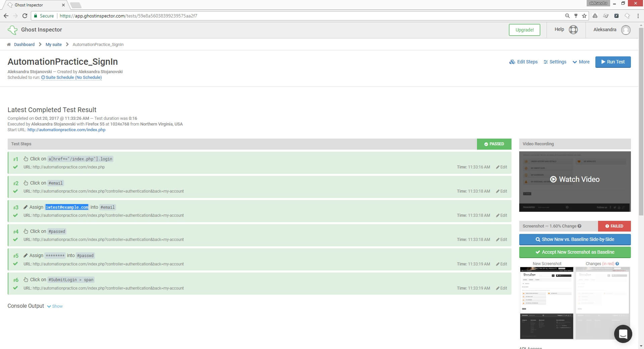Click the Help link in the header
The height and width of the screenshot is (349, 644).
[559, 30]
